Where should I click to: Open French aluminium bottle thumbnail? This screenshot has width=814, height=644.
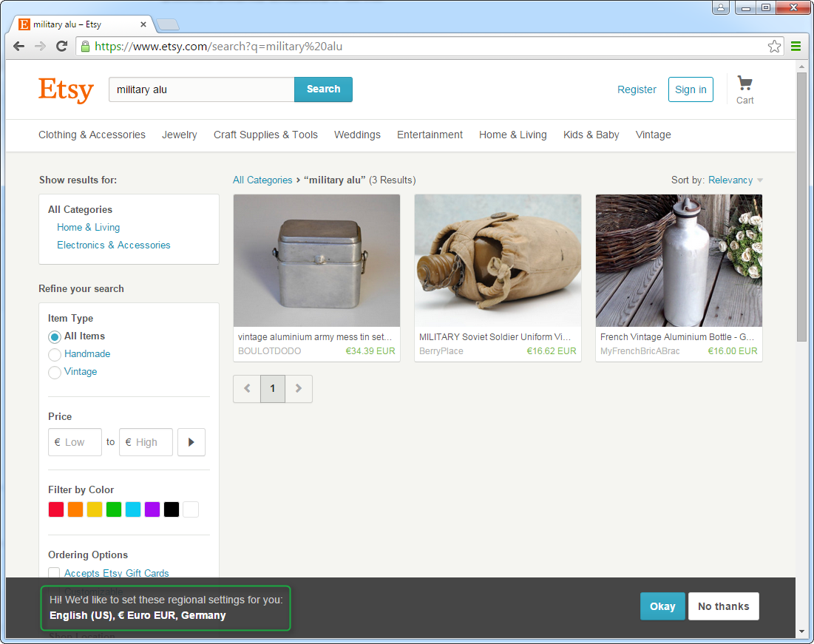(x=679, y=261)
